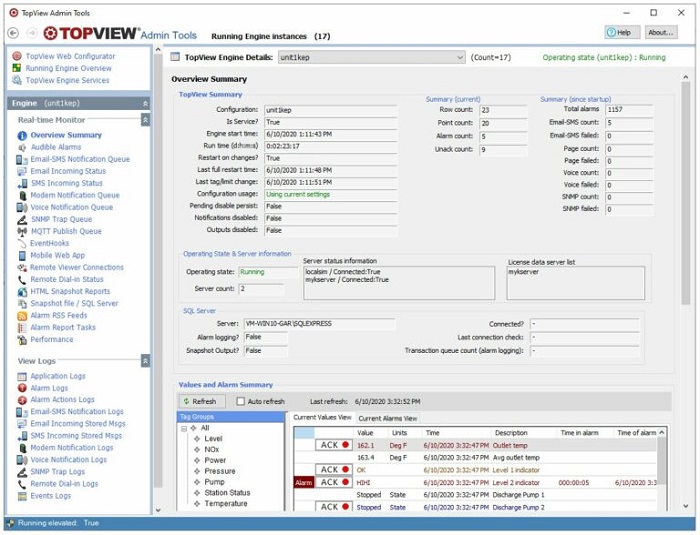Viewport: 700px width, 535px height.
Task: Click main panel vertical scrollbar thumb
Action: click(x=686, y=192)
